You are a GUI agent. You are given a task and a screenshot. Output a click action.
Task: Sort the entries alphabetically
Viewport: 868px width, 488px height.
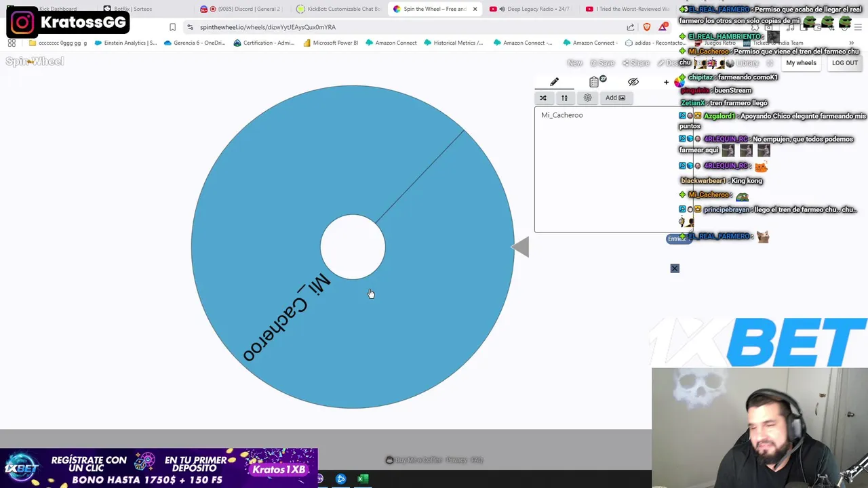(564, 98)
